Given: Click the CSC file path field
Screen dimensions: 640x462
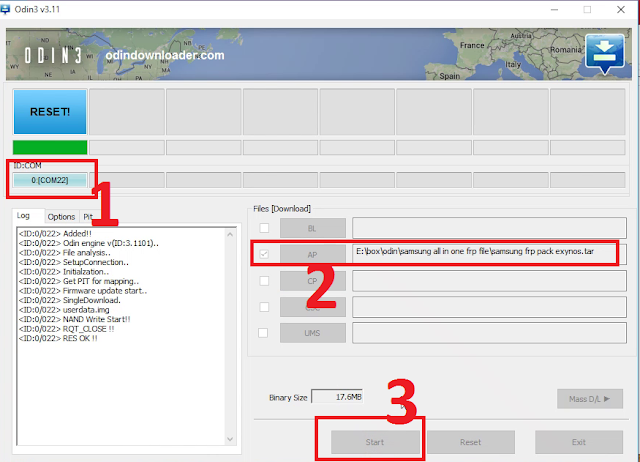Looking at the screenshot, I should click(489, 307).
